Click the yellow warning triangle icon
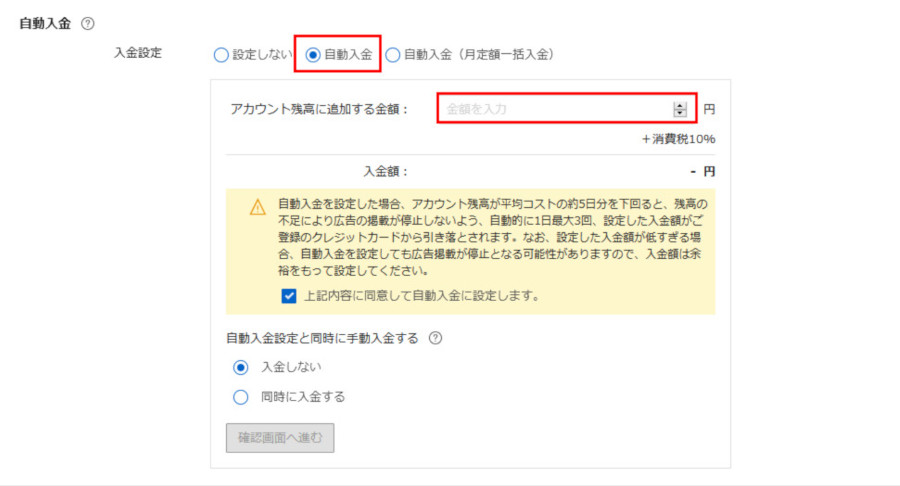This screenshot has height=486, width=900. (x=258, y=207)
